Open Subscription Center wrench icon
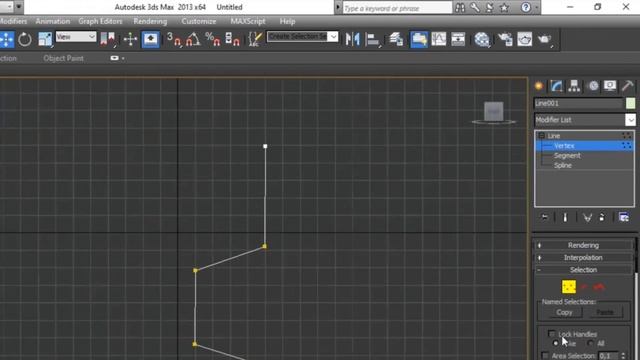This screenshot has width=640, height=360. point(475,7)
